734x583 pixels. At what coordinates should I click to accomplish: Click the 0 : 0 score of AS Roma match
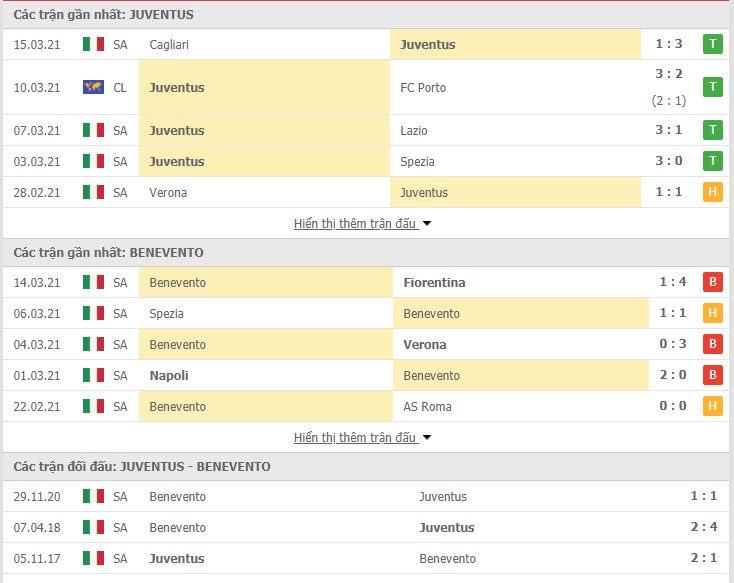point(673,405)
